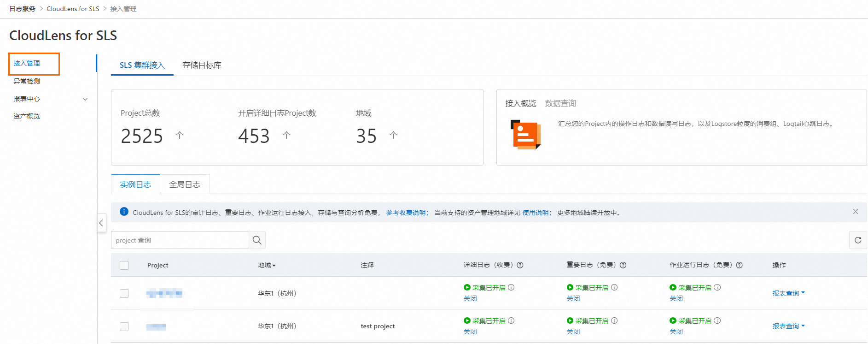This screenshot has width=868, height=344.
Task: Click 关闭 under 重要日志 in test project row
Action: [x=573, y=332]
